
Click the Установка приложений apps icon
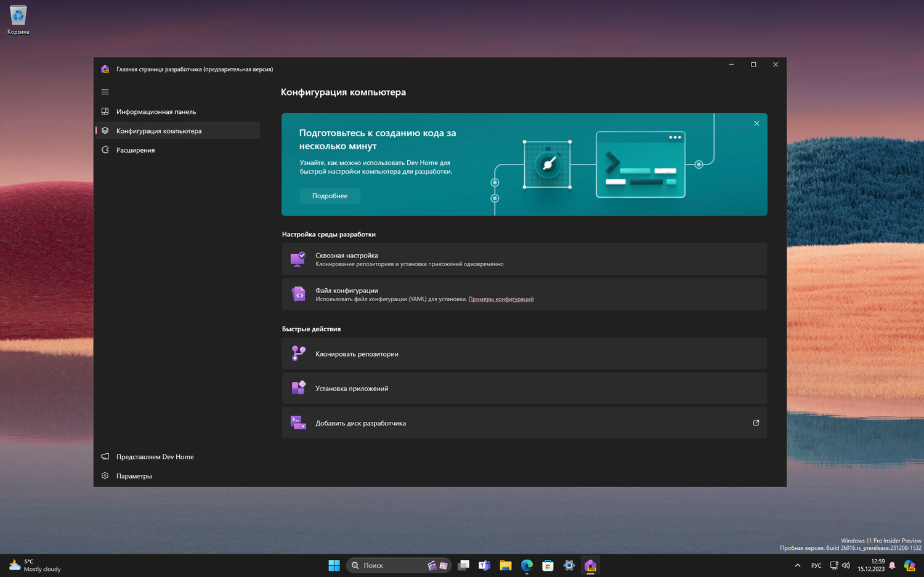[298, 388]
